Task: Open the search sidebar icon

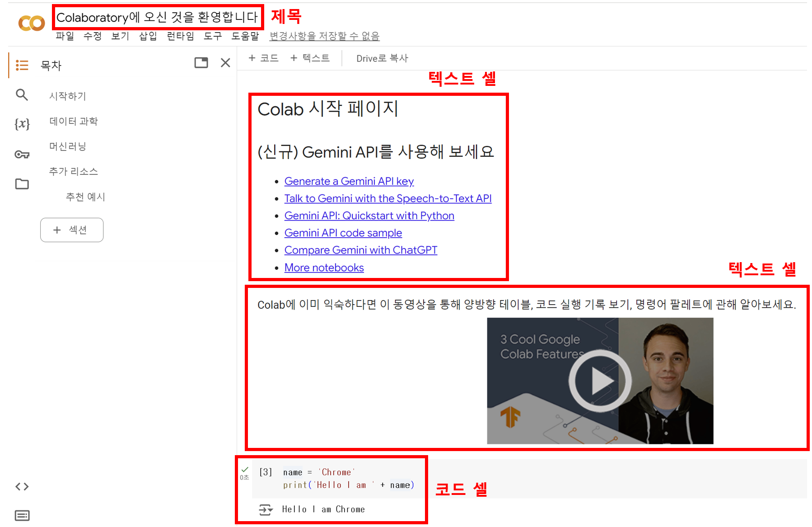Action: click(x=22, y=94)
